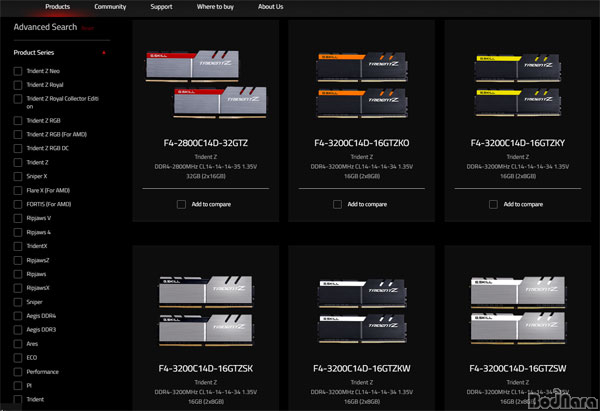Image resolution: width=600 pixels, height=411 pixels.
Task: Open product title F4-3200C14D-16GTZKY
Action: [518, 143]
